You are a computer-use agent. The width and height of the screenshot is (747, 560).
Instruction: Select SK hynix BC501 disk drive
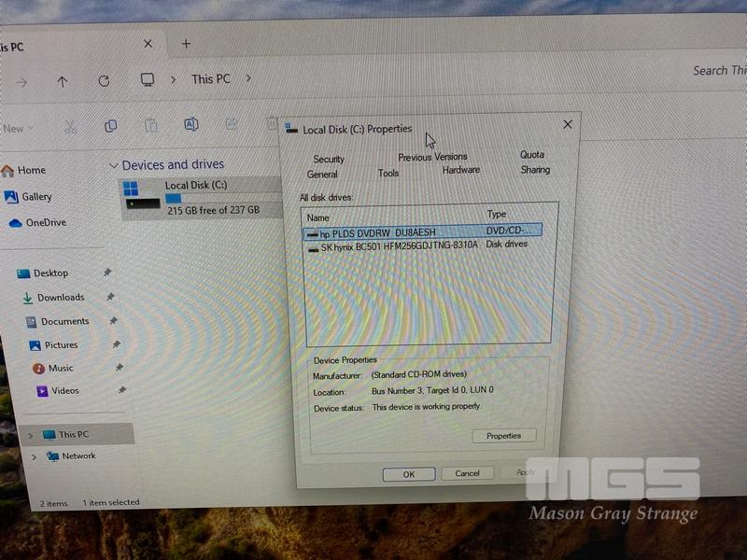pos(399,245)
